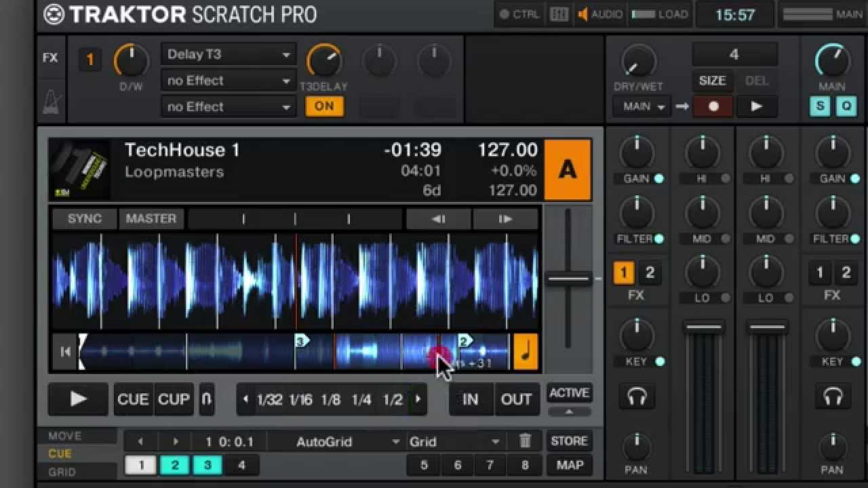Click left channel headphone cue icon
The height and width of the screenshot is (488, 868).
click(x=637, y=397)
